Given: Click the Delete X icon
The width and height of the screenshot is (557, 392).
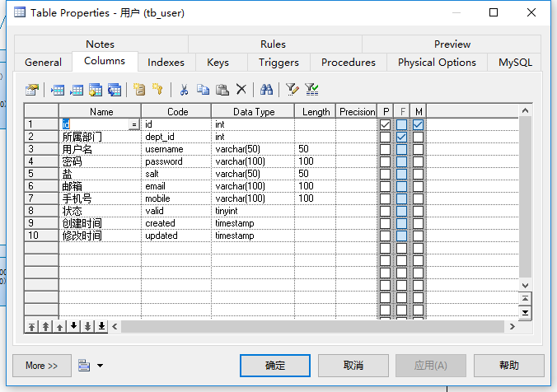Looking at the screenshot, I should click(x=241, y=89).
